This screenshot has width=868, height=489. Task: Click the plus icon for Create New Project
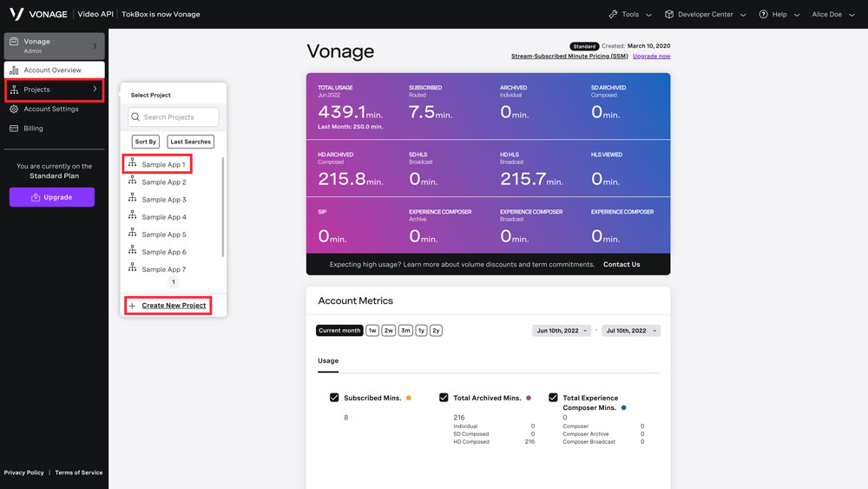132,306
